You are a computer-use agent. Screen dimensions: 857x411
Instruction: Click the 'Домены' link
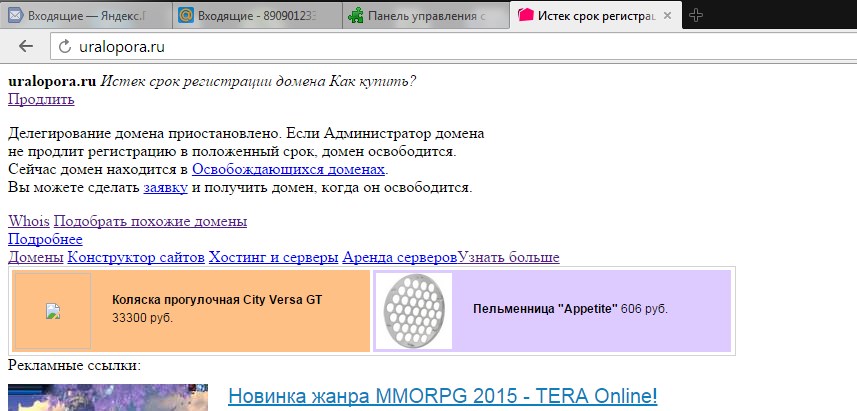(36, 257)
